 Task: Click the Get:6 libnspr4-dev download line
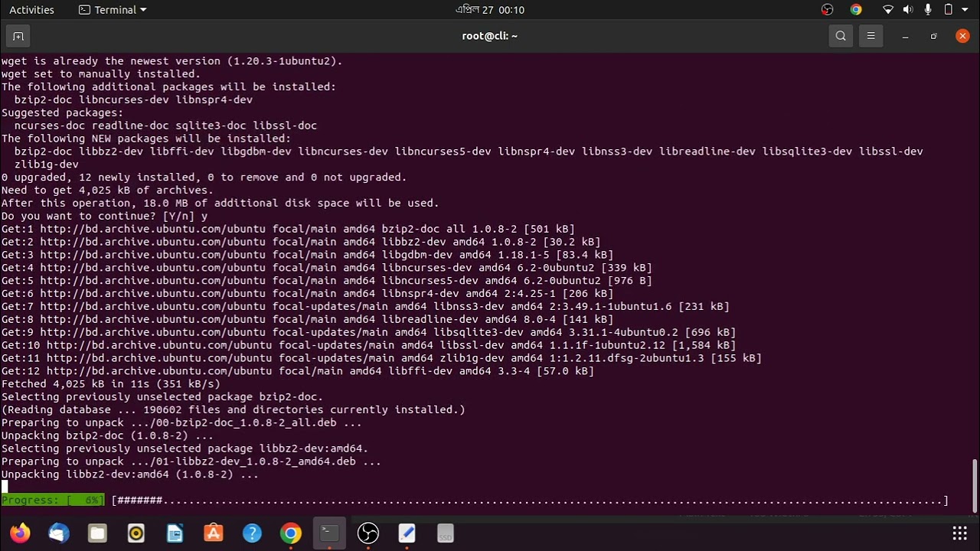307,294
